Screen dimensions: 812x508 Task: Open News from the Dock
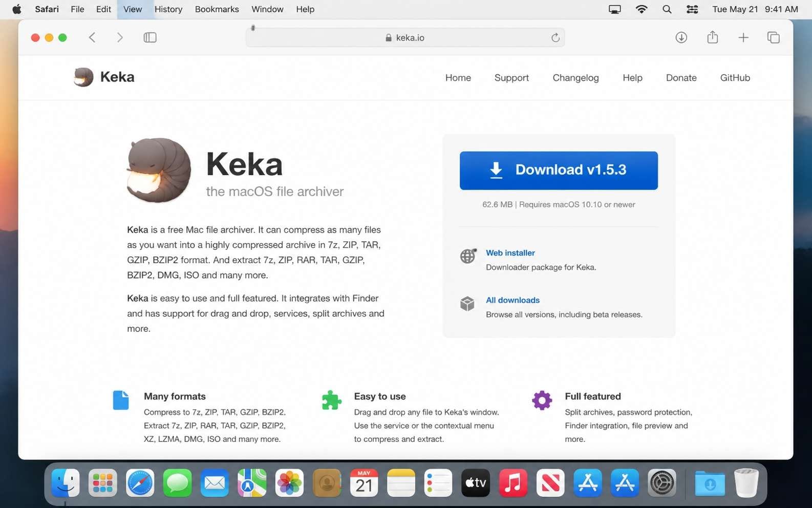click(x=550, y=482)
